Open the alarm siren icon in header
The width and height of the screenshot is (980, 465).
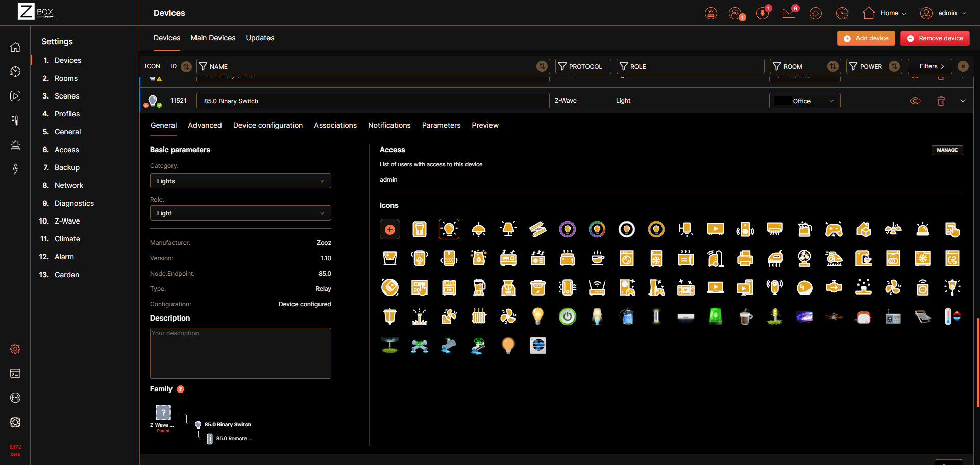[x=711, y=13]
